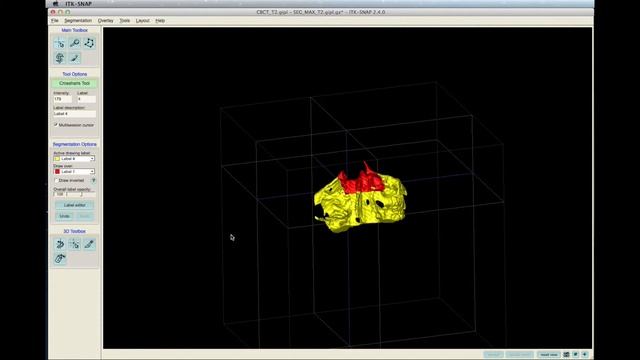Click the draw inverted help icon
Viewport: 640px width, 360px height.
pyautogui.click(x=93, y=180)
